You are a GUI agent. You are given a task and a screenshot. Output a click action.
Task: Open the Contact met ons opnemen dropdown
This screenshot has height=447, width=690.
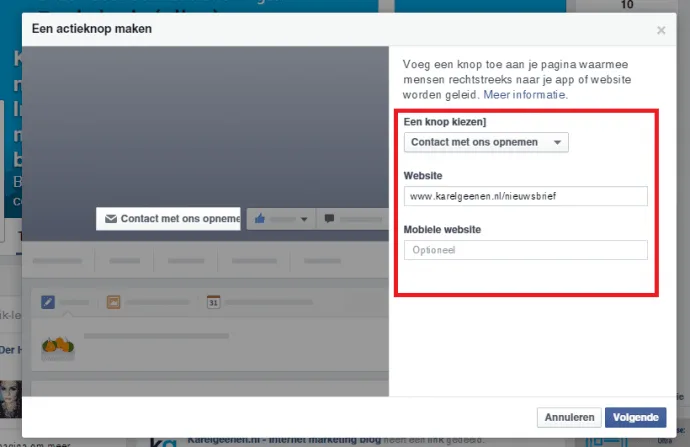pos(486,143)
